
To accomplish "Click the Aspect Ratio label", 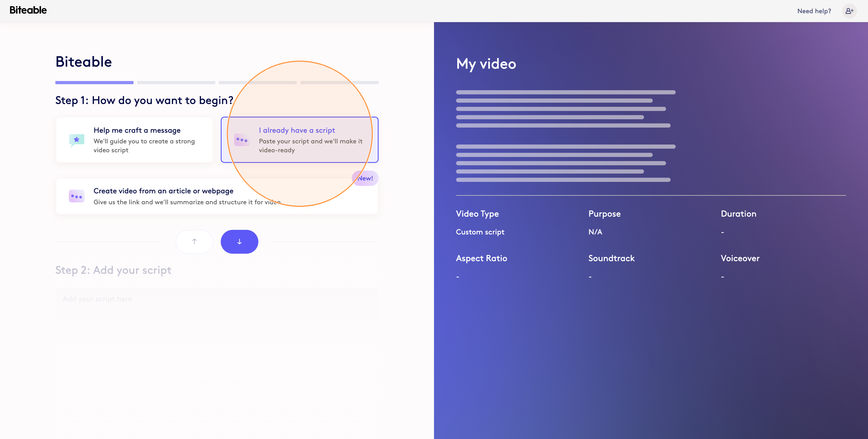I will pyautogui.click(x=481, y=258).
